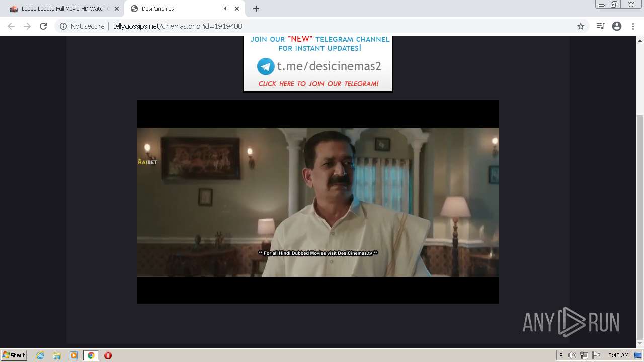
Task: Click the DesiCinemas.tv subtitle text
Action: (318, 253)
